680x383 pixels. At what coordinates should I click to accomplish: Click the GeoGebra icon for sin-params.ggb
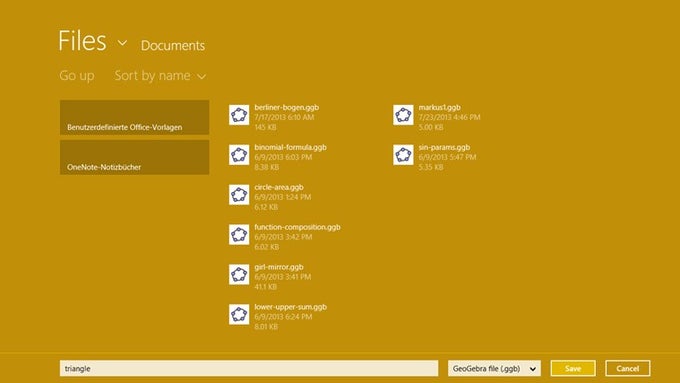[x=403, y=155]
